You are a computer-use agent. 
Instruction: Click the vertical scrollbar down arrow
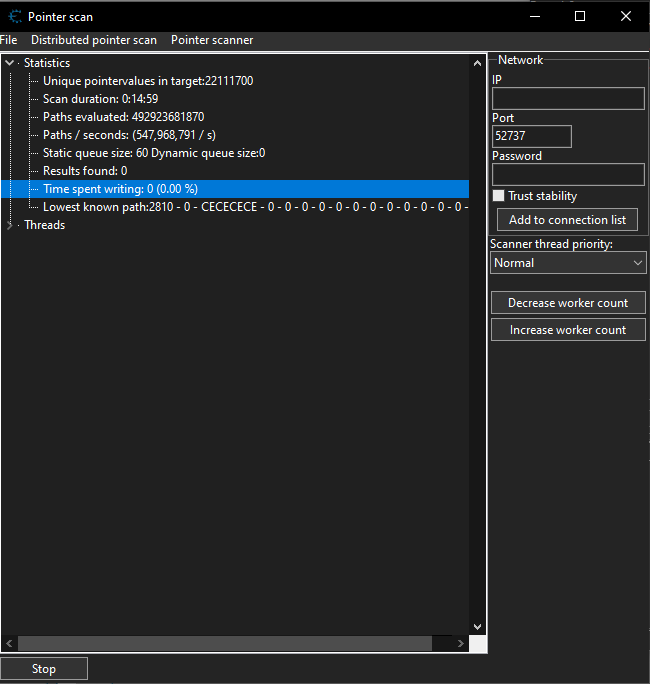coord(477,626)
